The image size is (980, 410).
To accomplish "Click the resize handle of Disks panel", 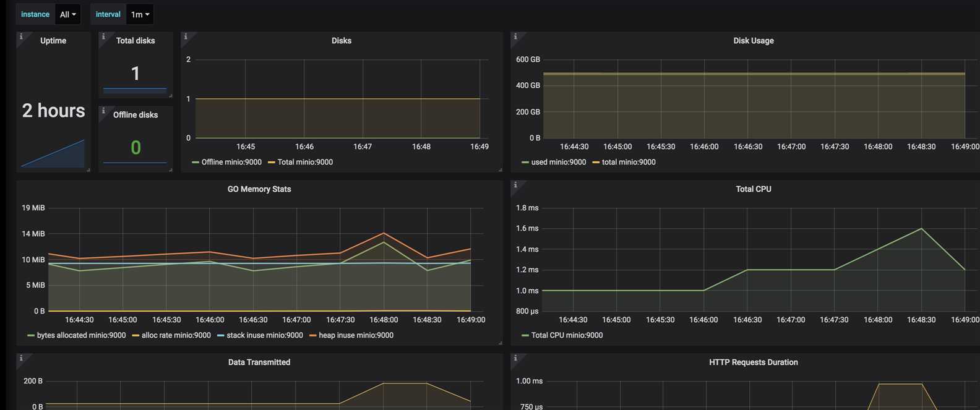I will tap(500, 169).
